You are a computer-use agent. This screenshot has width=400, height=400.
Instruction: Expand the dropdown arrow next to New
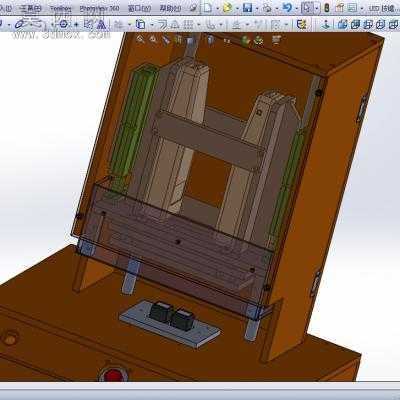[217, 8]
